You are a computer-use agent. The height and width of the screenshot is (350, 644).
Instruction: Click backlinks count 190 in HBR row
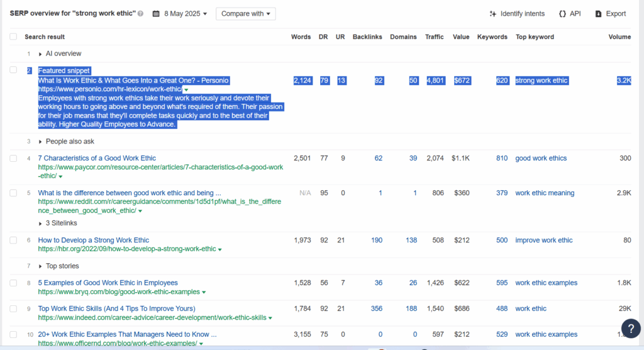[x=377, y=240]
